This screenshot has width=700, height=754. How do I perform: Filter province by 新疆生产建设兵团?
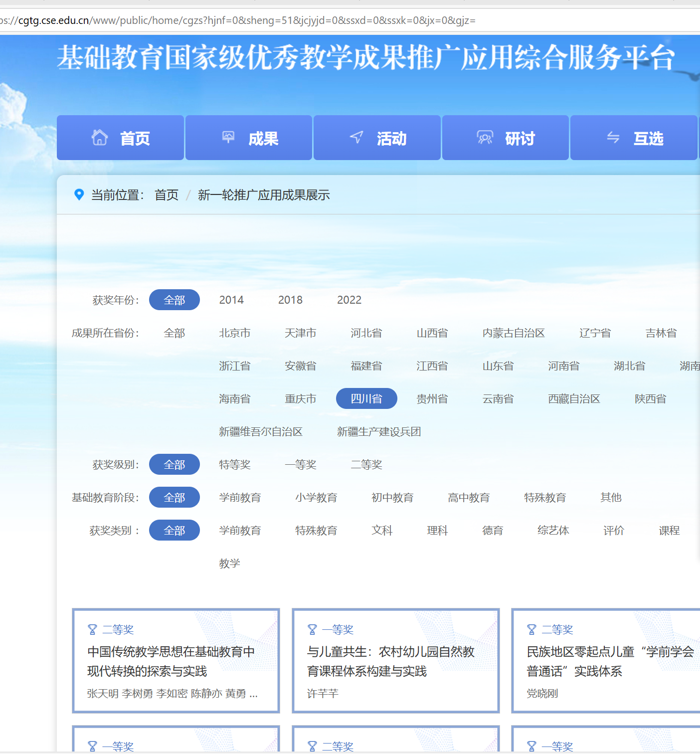(379, 431)
